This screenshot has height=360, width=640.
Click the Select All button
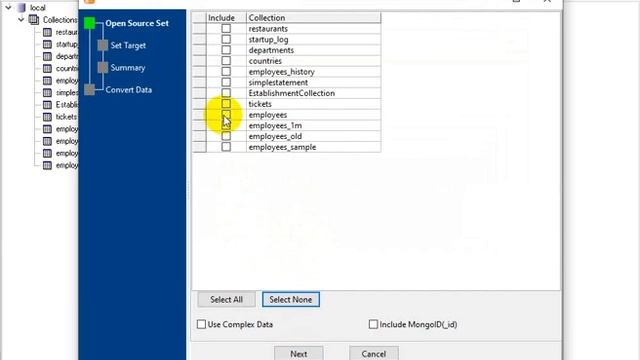[x=227, y=300]
